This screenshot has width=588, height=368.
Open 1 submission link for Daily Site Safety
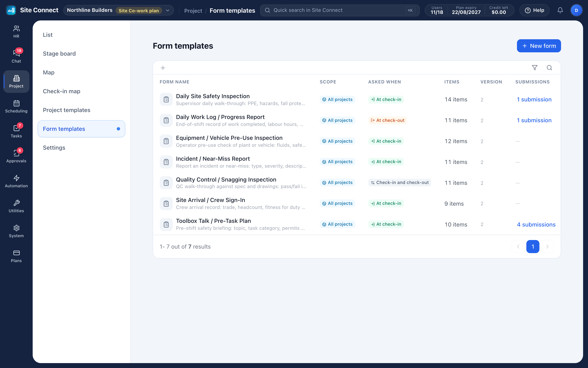click(x=534, y=99)
